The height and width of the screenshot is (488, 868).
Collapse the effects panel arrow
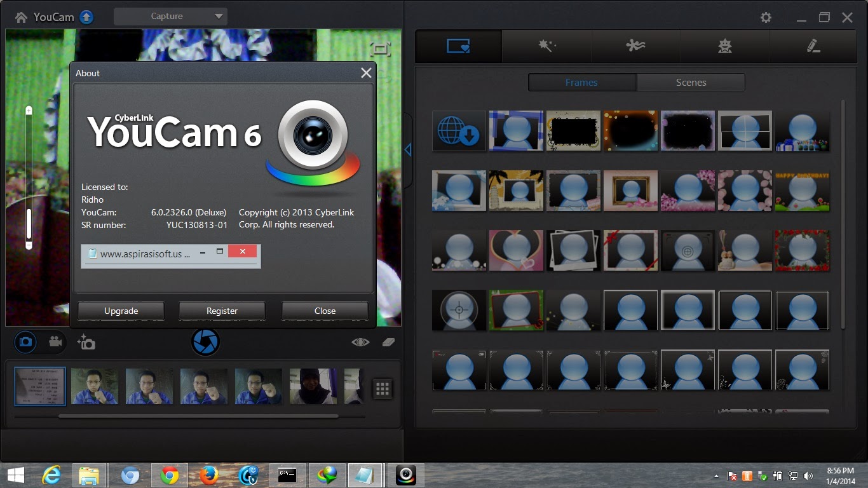click(408, 150)
